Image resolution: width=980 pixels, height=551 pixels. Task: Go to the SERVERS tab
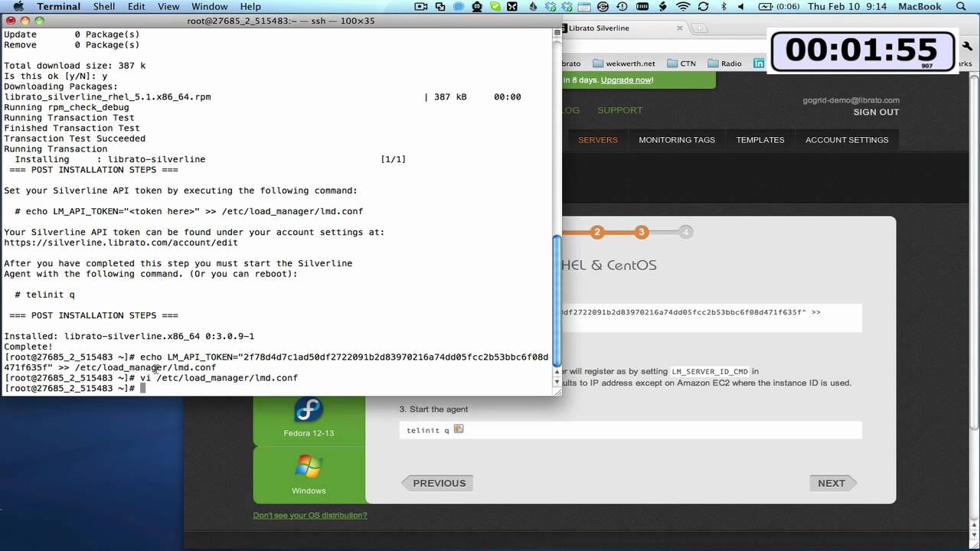[x=597, y=140]
